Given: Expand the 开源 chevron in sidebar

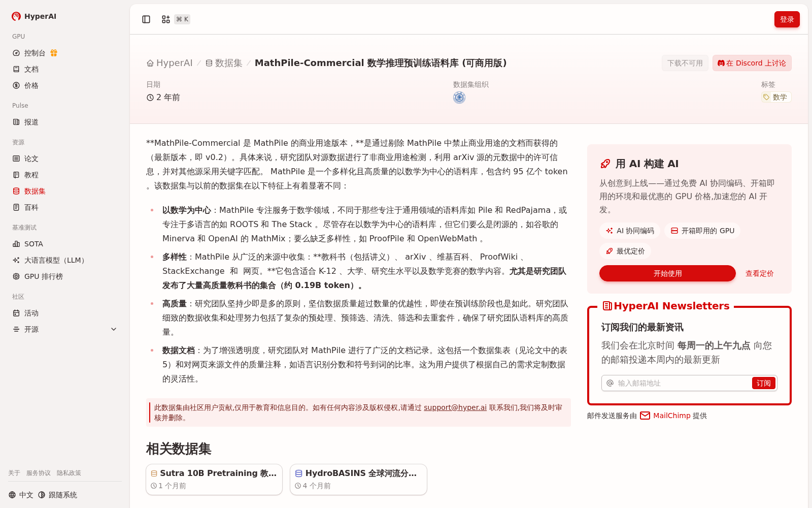Looking at the screenshot, I should tap(114, 329).
